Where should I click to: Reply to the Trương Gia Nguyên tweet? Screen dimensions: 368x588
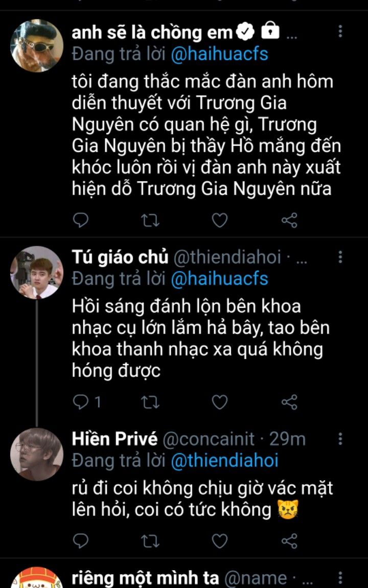click(81, 220)
